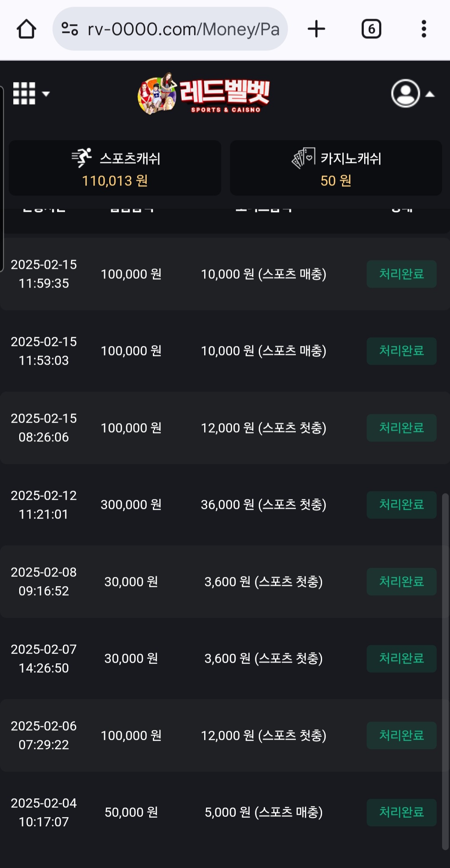The width and height of the screenshot is (450, 868).
Task: Expand the grid menu dropdown arrow
Action: (46, 94)
